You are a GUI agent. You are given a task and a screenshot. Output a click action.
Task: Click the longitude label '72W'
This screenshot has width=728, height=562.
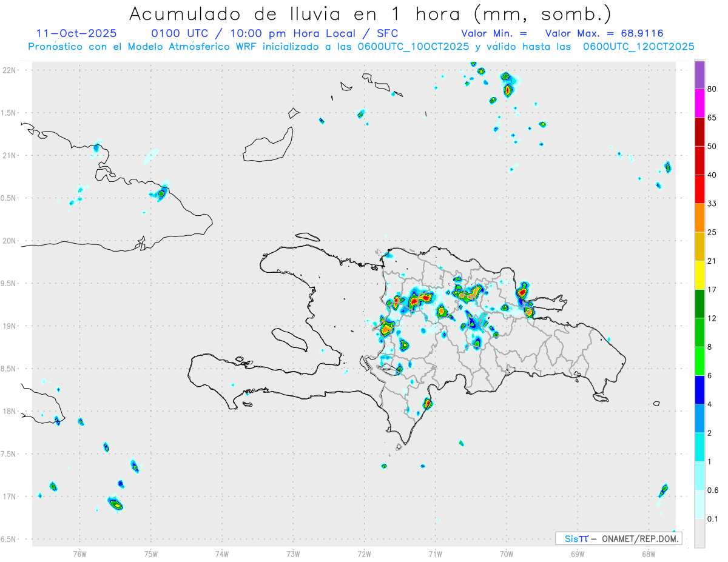(364, 554)
